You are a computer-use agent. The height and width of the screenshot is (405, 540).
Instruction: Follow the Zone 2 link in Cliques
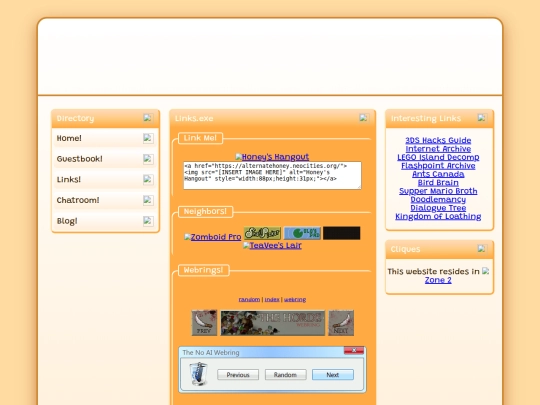coord(438,280)
